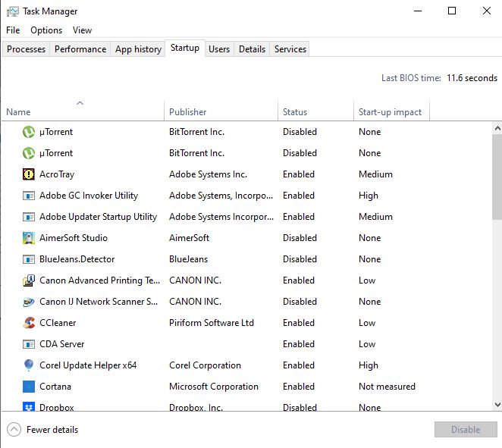
Task: Click the first µTorrent icon
Action: [29, 132]
